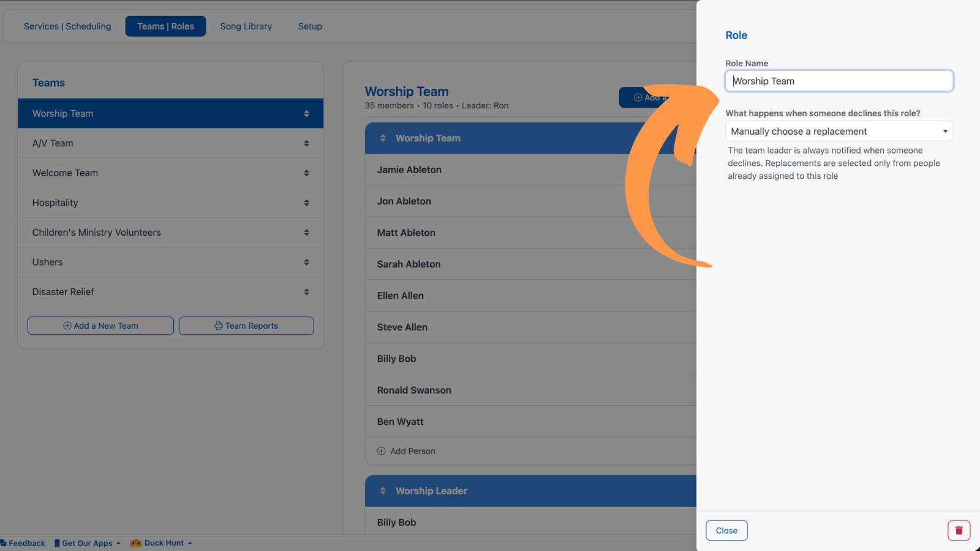This screenshot has width=980, height=551.
Task: Select the Ushers team
Action: pos(170,262)
